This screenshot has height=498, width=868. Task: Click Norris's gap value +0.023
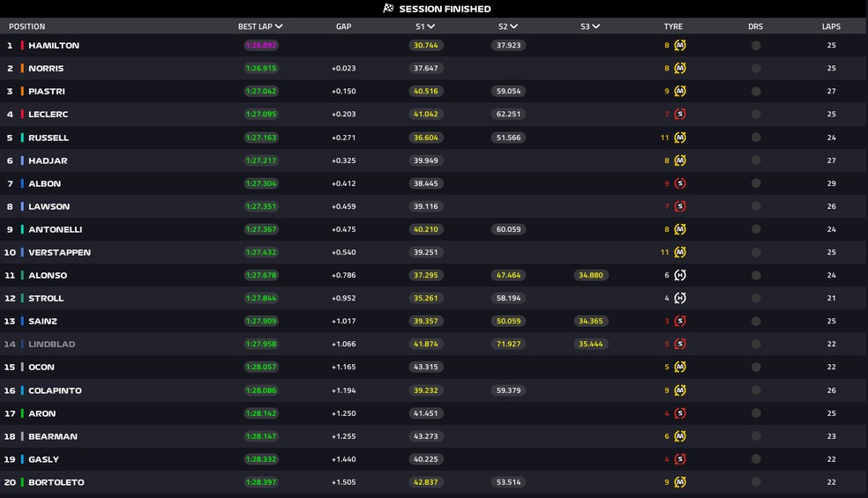[343, 68]
